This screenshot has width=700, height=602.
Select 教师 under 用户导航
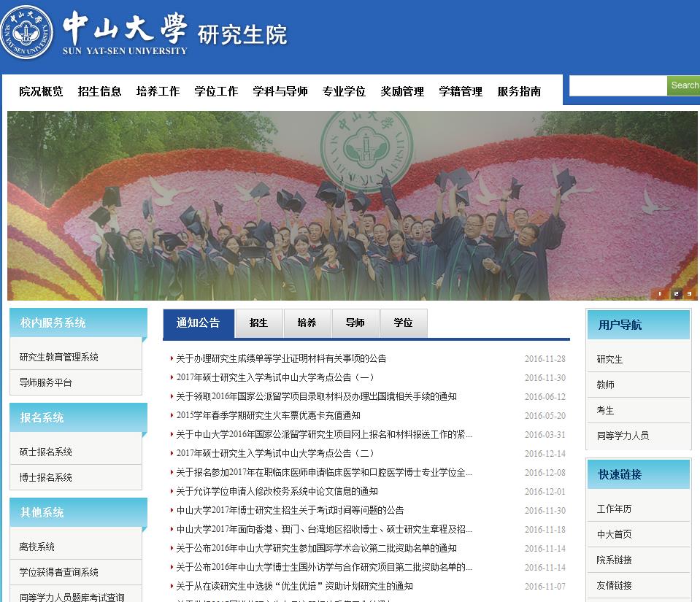click(605, 385)
